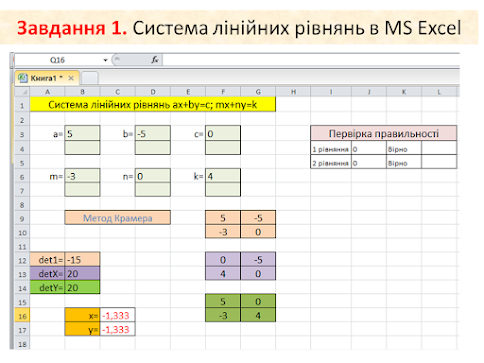Click purple matrix cell G13 with 0
484x363 pixels.
tap(258, 274)
